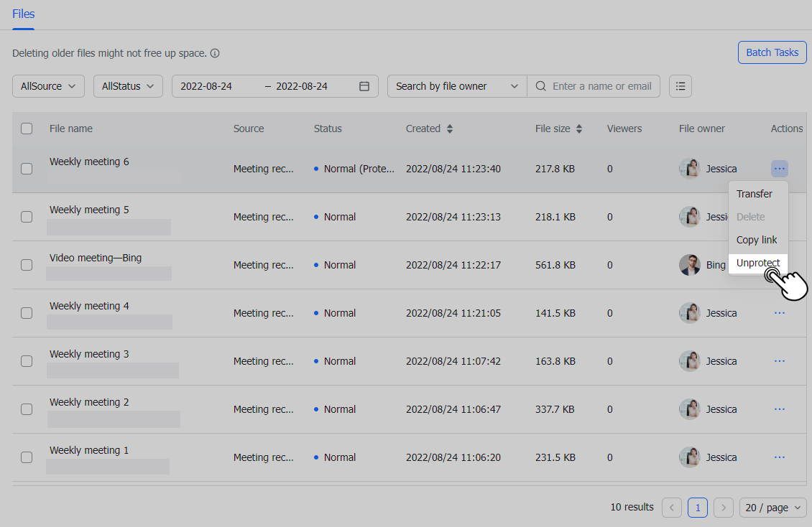812x527 pixels.
Task: Check the checkbox for Weekly meeting 6
Action: coord(27,169)
